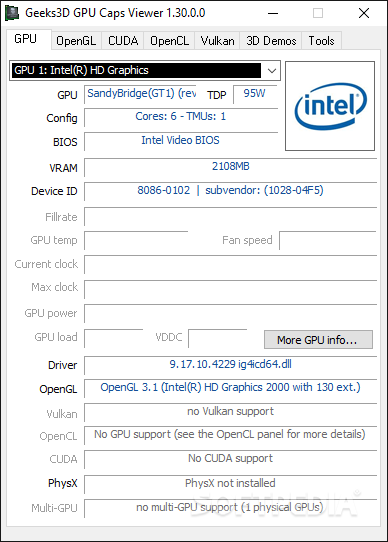This screenshot has height=542, width=388.
Task: Switch to the OpenGL tab
Action: 76,41
